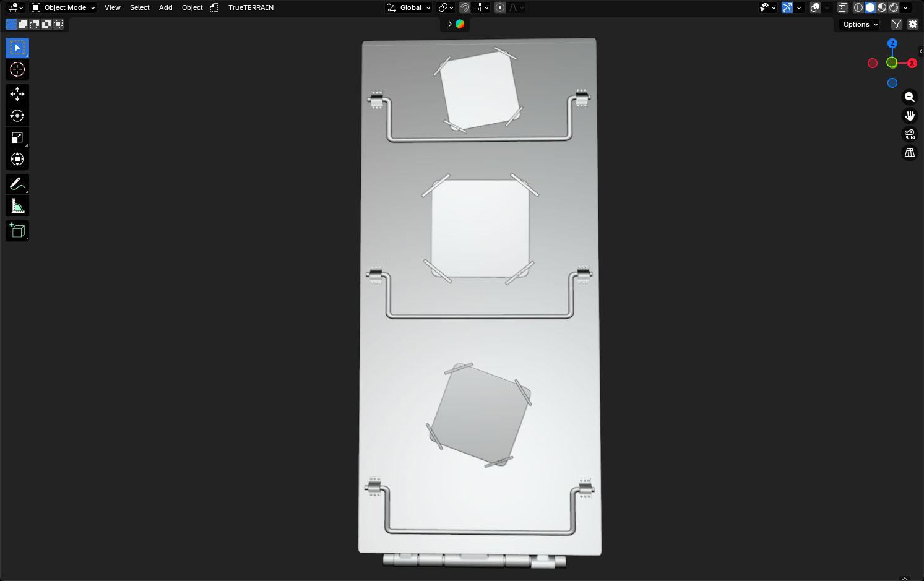Select the Move tool
This screenshot has width=924, height=581.
[17, 94]
